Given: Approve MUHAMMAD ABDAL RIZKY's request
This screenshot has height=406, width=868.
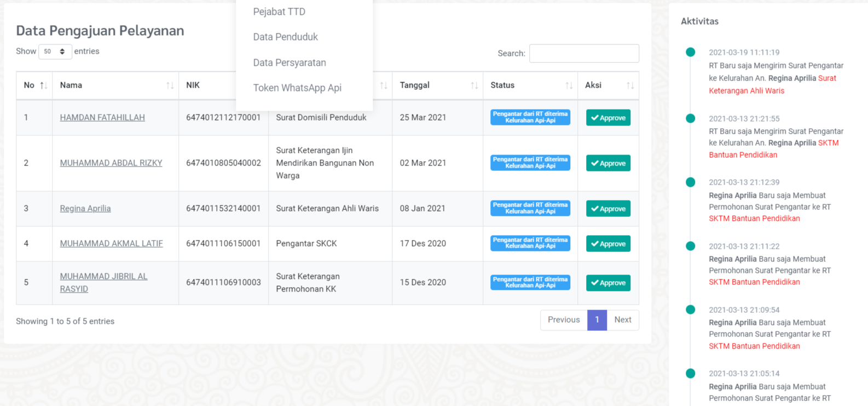Looking at the screenshot, I should pos(608,163).
